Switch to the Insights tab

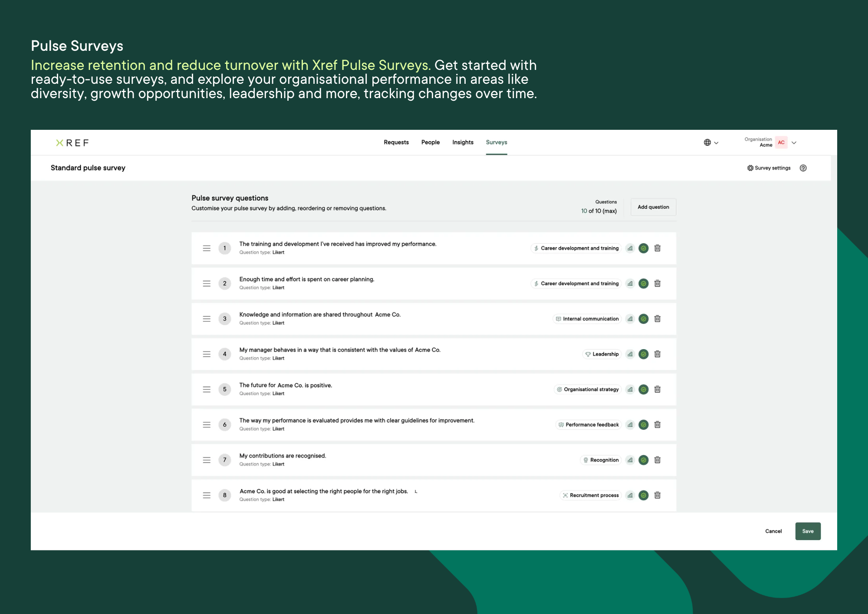(463, 142)
